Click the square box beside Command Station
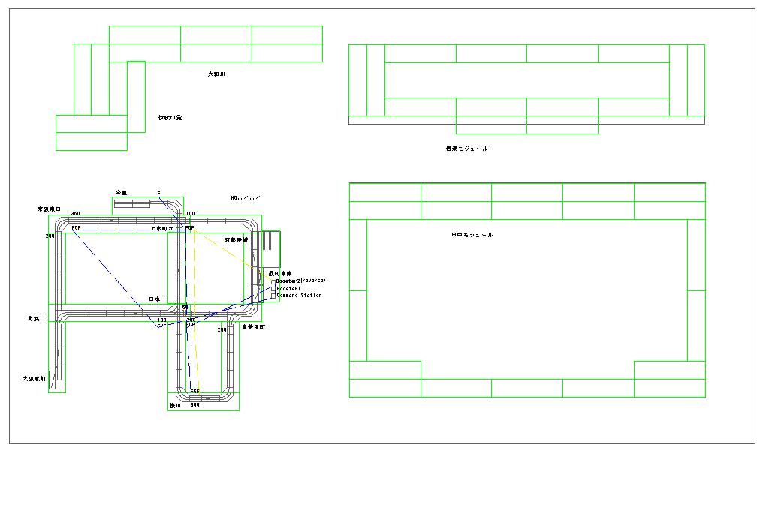 273,296
